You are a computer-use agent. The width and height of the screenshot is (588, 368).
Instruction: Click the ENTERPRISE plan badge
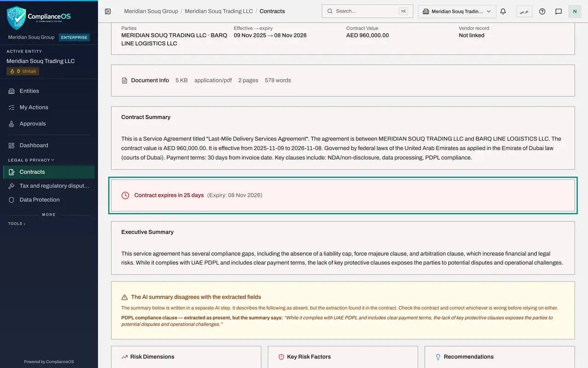click(74, 37)
